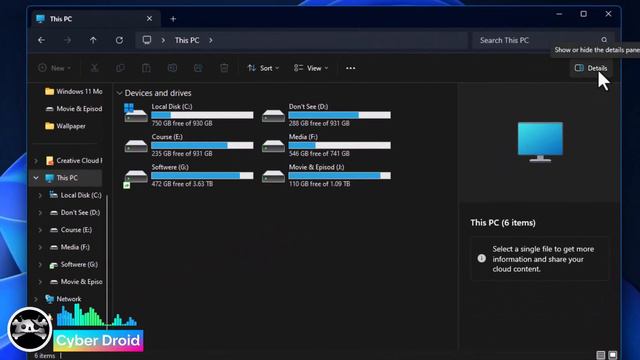The height and width of the screenshot is (360, 640).
Task: Switch to large icons view in status bar
Action: click(613, 355)
